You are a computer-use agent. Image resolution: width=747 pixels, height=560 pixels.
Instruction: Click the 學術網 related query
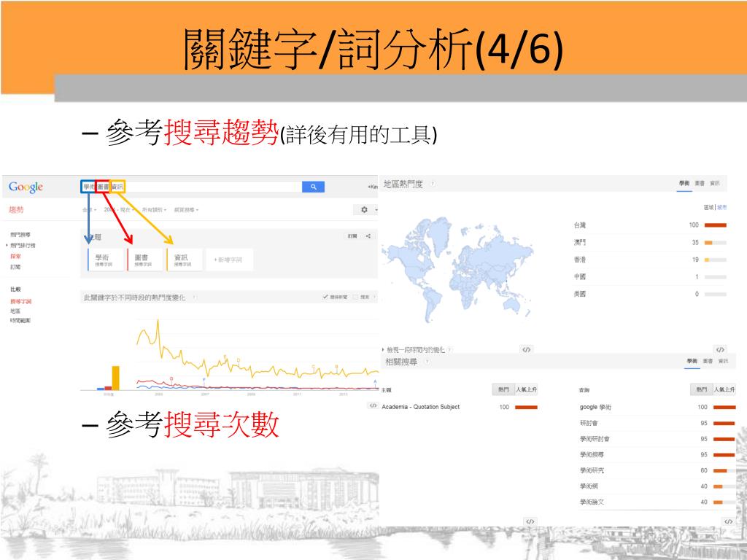589,486
